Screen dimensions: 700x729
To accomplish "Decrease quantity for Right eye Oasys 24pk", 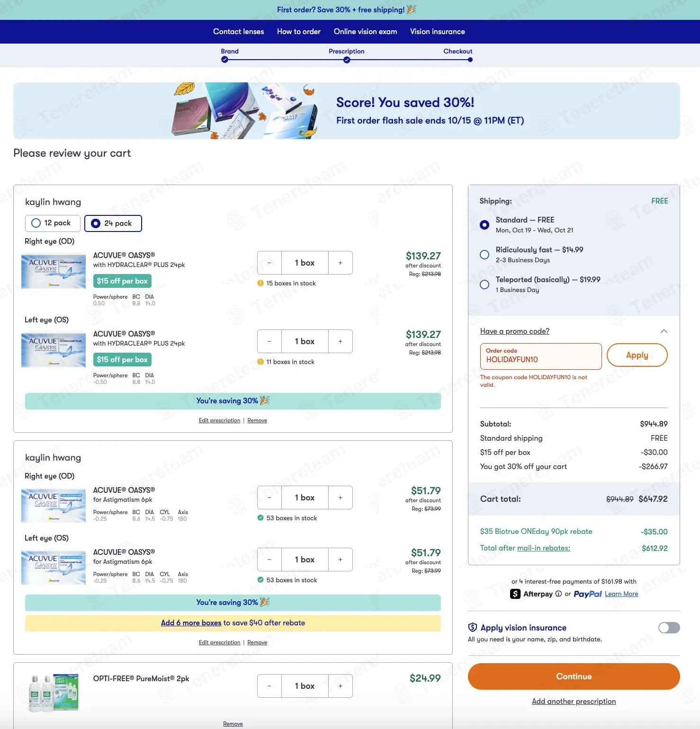I will tap(269, 263).
